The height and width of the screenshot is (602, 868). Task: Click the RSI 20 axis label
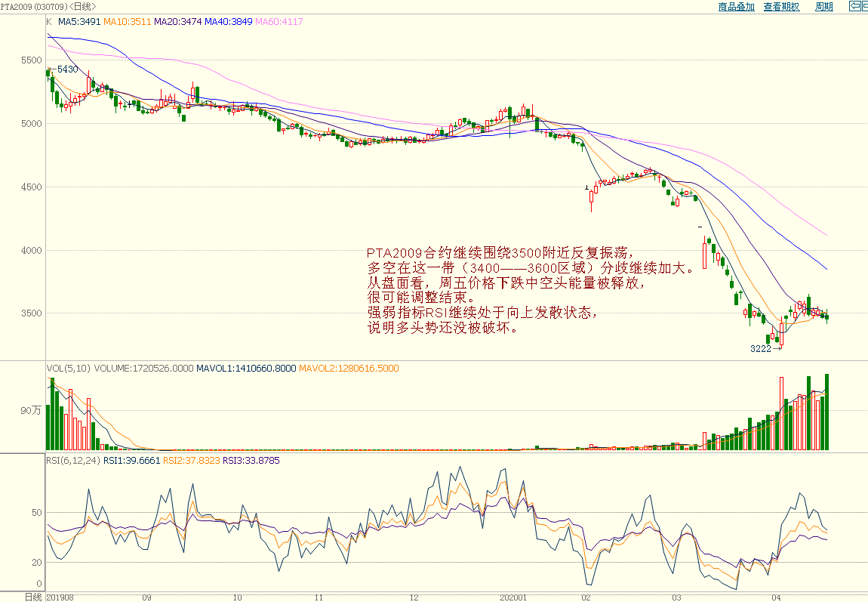[36, 562]
